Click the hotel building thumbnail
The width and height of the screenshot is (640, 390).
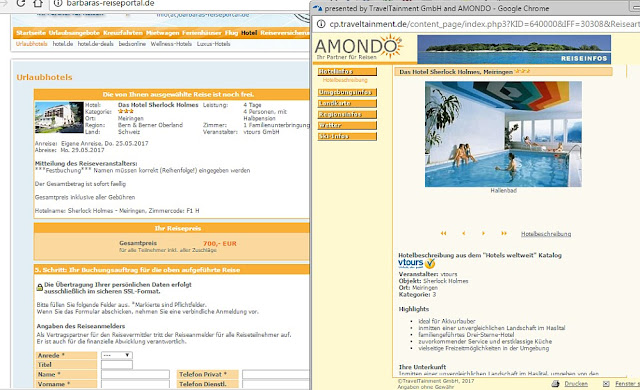[59, 117]
